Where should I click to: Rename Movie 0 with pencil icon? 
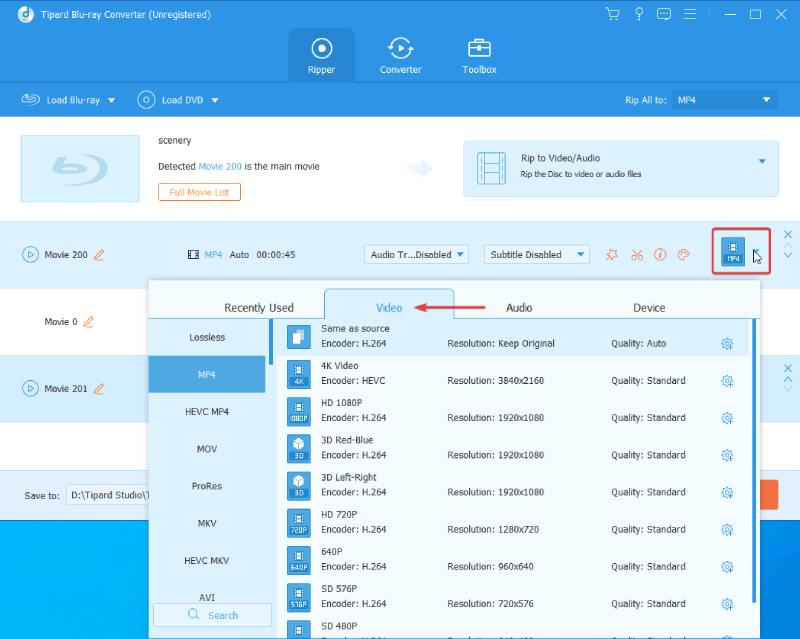tap(88, 322)
